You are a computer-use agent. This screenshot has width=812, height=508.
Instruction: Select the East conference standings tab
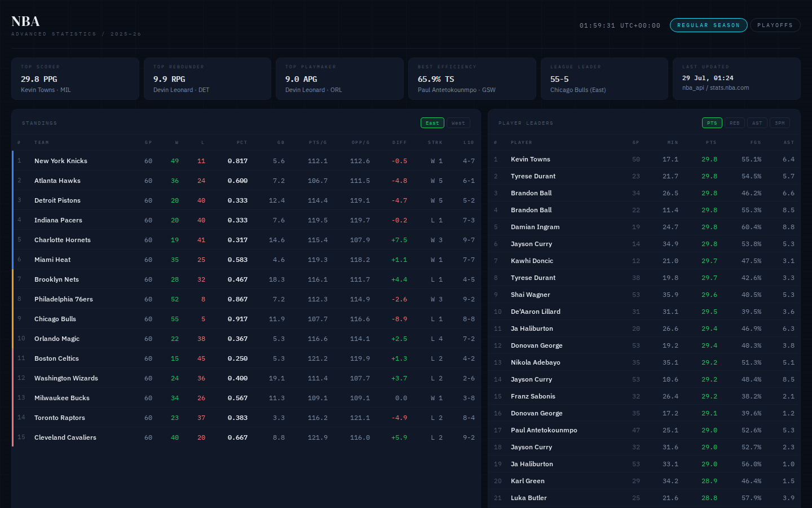tap(433, 123)
